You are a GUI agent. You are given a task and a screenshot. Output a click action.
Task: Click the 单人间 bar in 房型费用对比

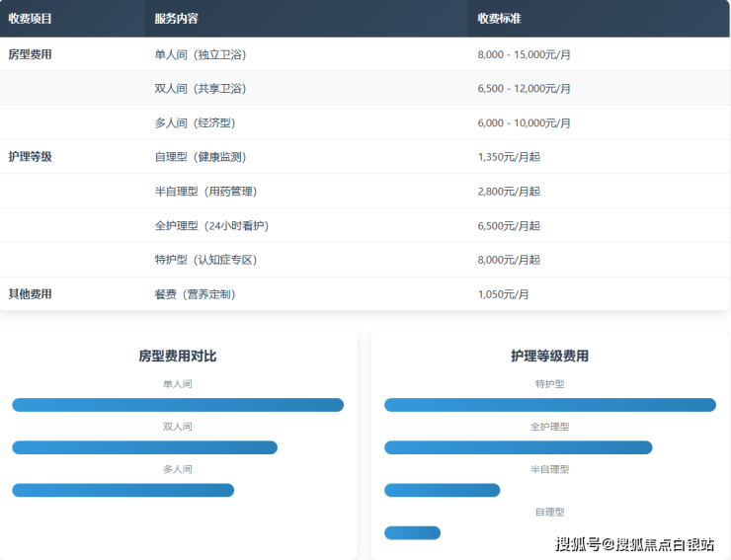(178, 405)
